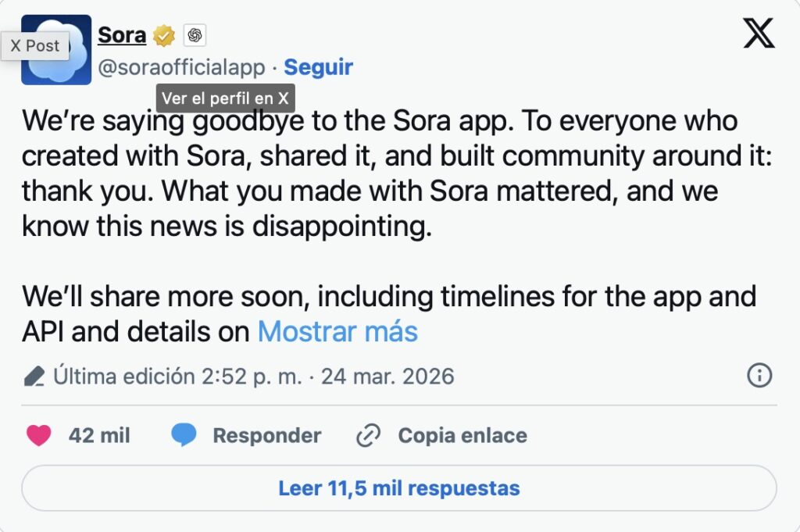Expand replies via 'Leer 11,5 mil respuestas'
Viewport: 800px width, 532px height.
(x=400, y=487)
